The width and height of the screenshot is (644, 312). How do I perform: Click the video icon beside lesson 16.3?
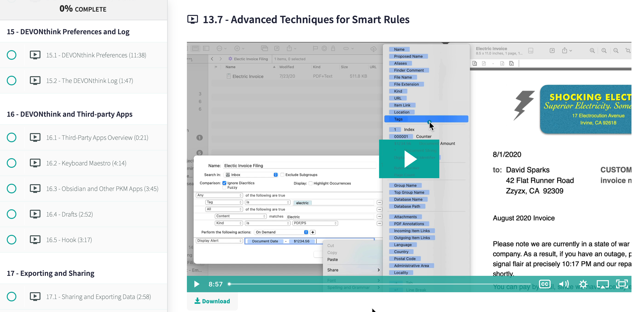coord(35,188)
